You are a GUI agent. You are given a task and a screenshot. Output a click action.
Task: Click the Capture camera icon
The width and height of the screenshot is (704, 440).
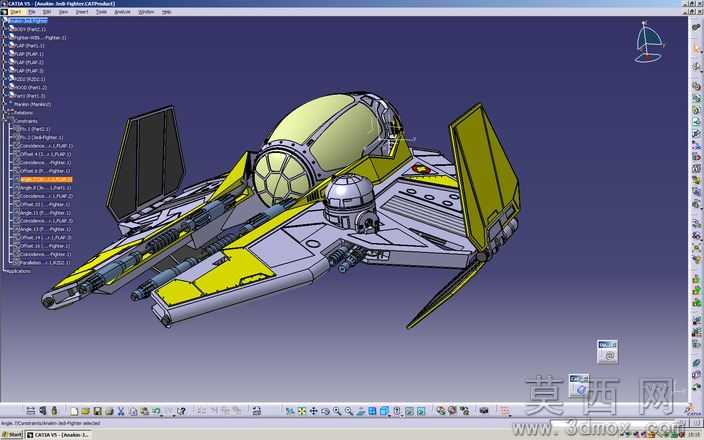(484, 411)
